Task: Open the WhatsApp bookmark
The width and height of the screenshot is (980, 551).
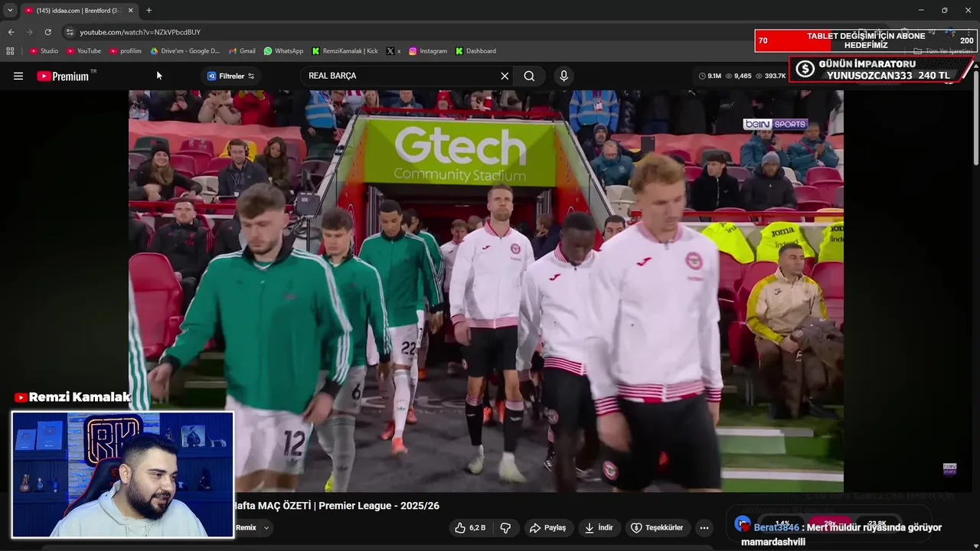Action: tap(283, 51)
